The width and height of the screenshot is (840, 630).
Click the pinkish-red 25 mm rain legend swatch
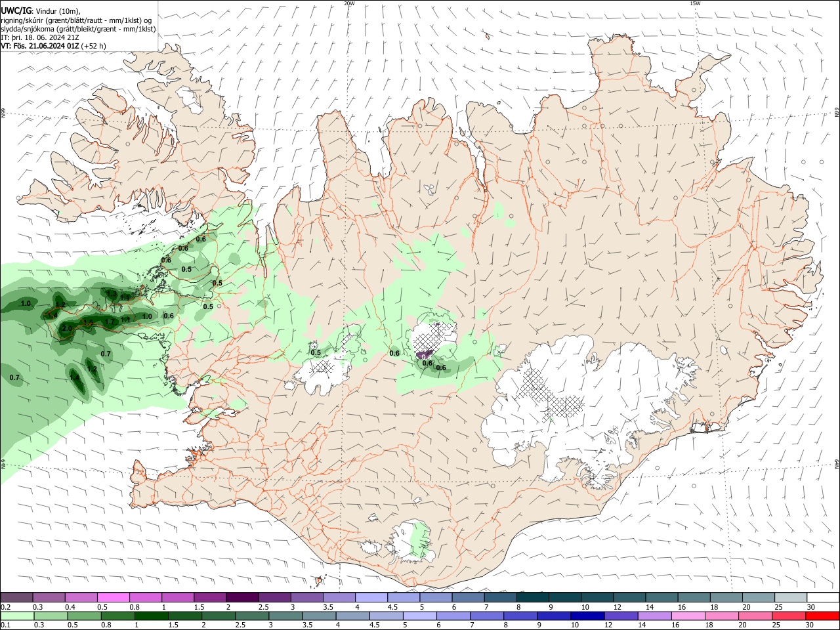coord(789,616)
